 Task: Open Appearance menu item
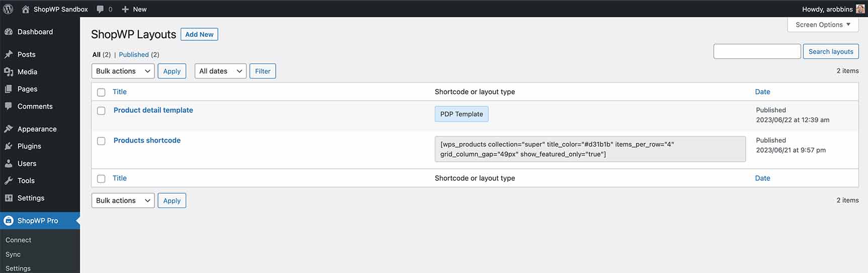37,129
